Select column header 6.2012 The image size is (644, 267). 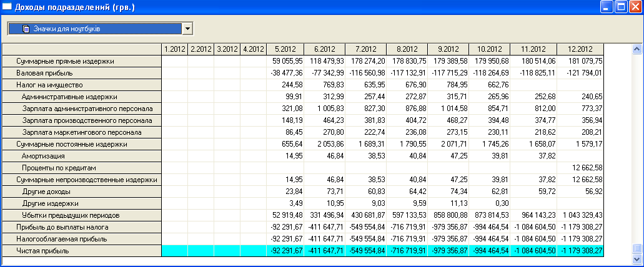click(x=325, y=49)
